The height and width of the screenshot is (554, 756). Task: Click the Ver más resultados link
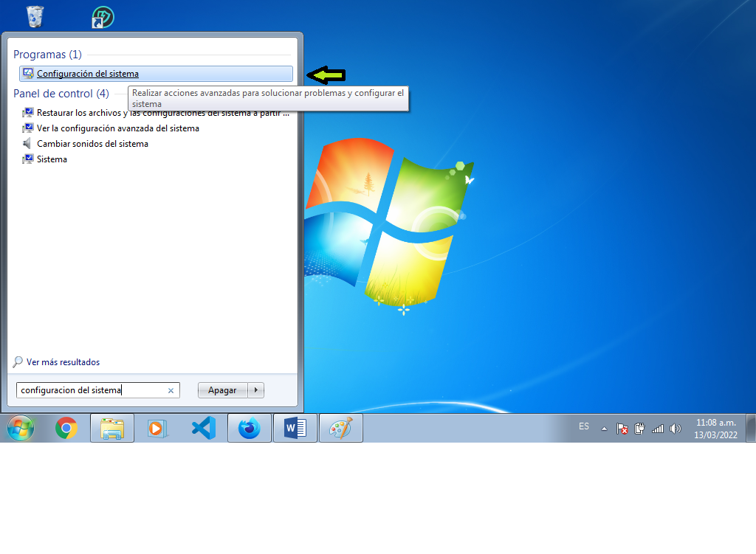[63, 362]
